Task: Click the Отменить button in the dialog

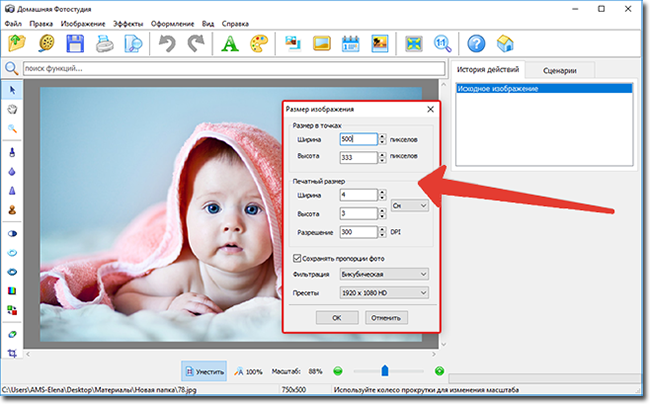Action: [386, 318]
